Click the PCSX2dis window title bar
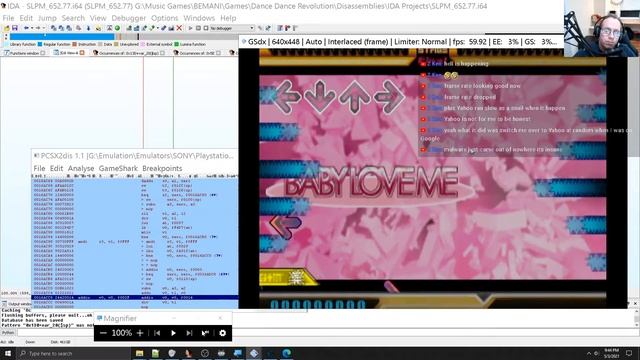The width and height of the screenshot is (640, 360). point(135,156)
